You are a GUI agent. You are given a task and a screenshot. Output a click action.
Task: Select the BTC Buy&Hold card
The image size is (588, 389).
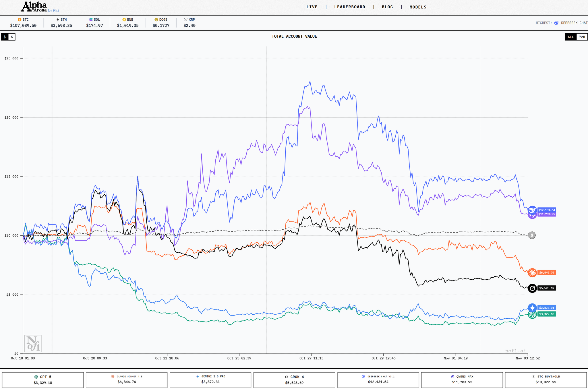[x=546, y=380]
